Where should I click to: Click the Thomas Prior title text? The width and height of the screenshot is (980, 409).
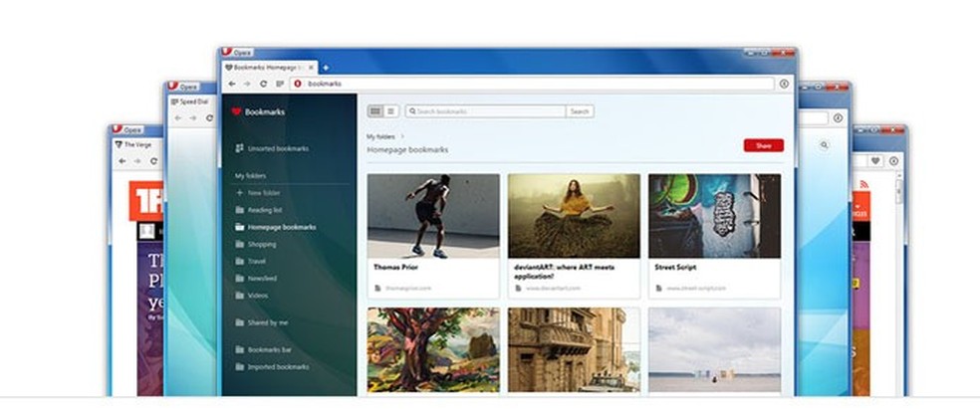(395, 268)
